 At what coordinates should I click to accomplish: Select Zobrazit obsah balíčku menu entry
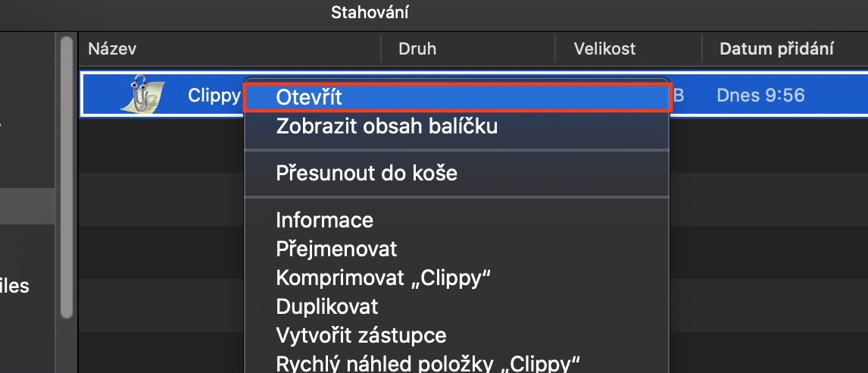[x=386, y=127]
